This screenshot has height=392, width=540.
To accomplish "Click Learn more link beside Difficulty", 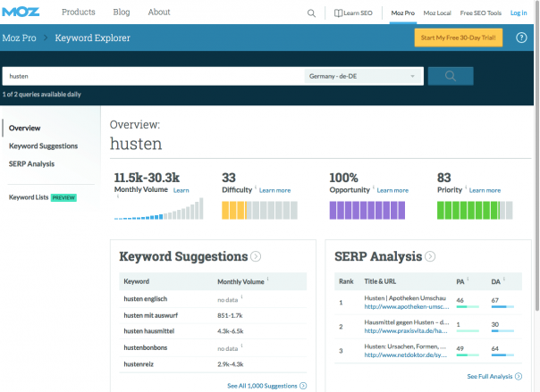I will pos(274,190).
